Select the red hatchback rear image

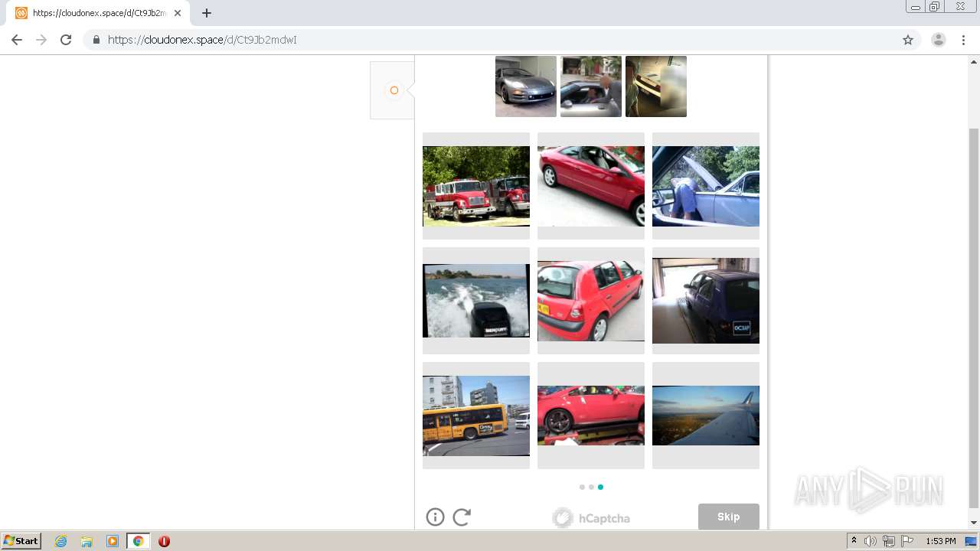click(x=591, y=301)
